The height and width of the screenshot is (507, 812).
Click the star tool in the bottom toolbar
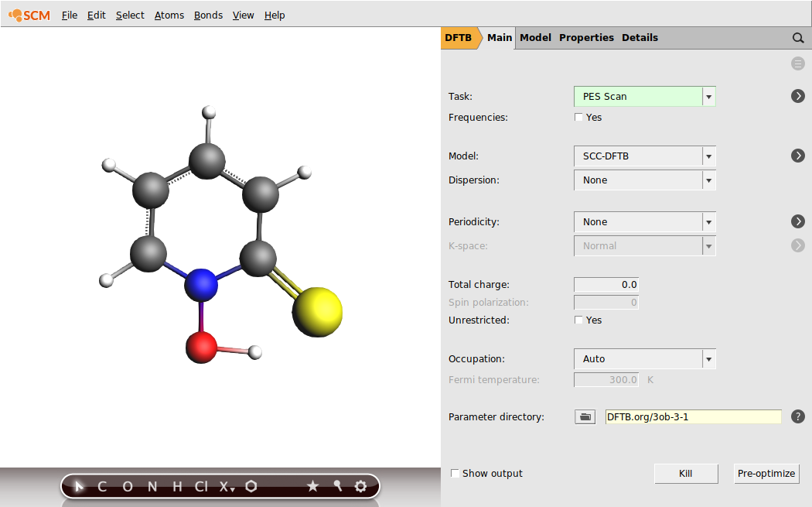click(312, 486)
